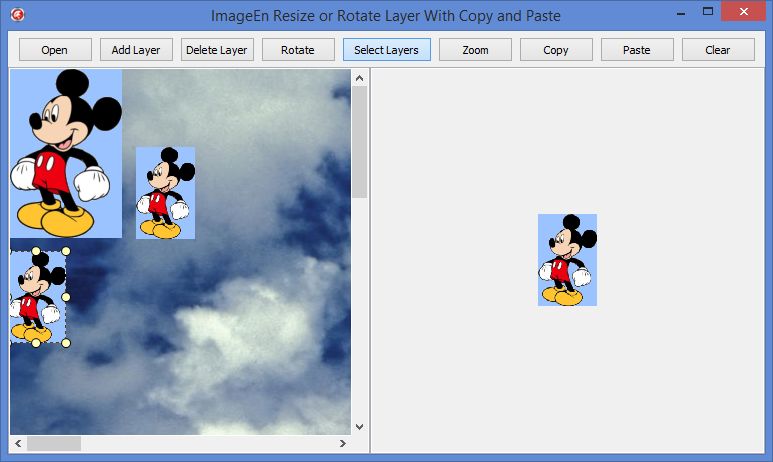Maximize the ImageEn window
Image resolution: width=773 pixels, height=462 pixels.
pyautogui.click(x=708, y=12)
